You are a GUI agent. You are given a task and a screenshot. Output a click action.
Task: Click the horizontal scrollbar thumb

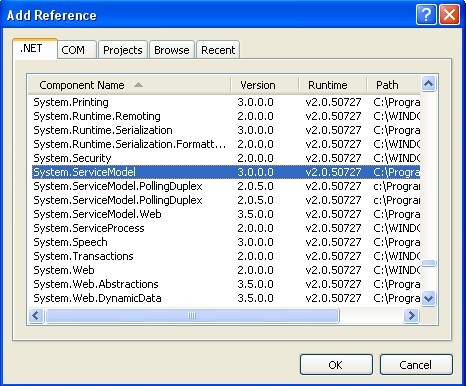pos(192,315)
